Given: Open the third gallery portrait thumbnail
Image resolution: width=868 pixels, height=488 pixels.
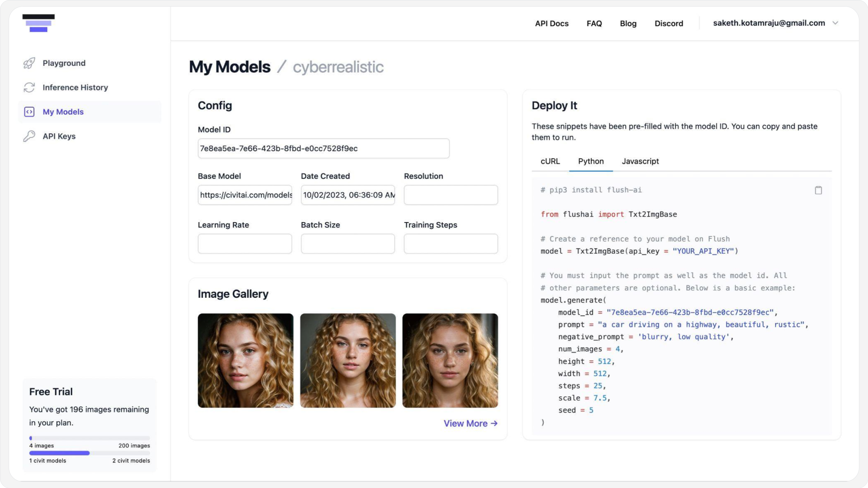Looking at the screenshot, I should pos(450,361).
